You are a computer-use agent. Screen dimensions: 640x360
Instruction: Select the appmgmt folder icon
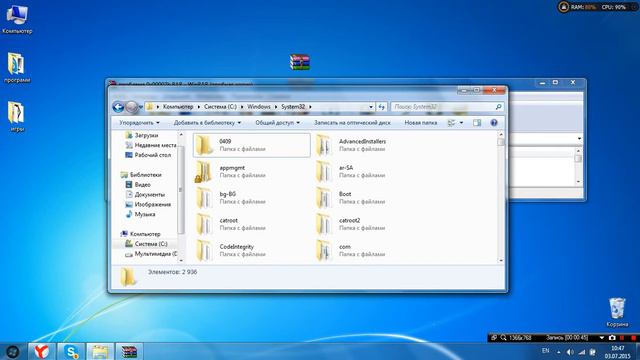pos(204,171)
